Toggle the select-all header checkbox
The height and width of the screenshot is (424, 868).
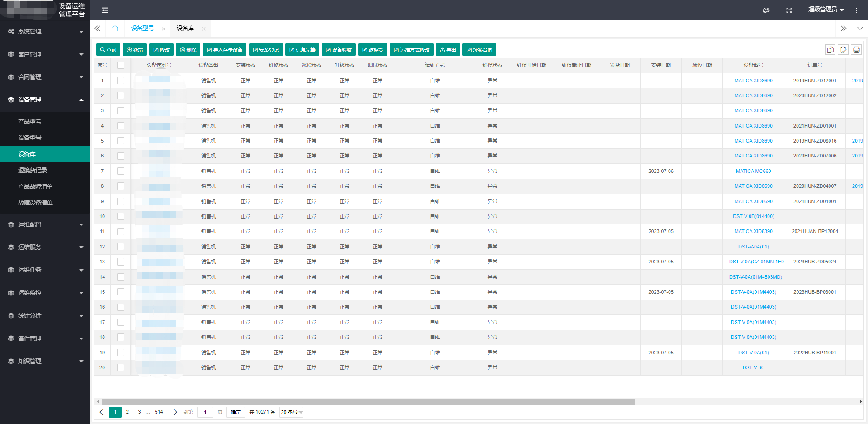pyautogui.click(x=121, y=65)
